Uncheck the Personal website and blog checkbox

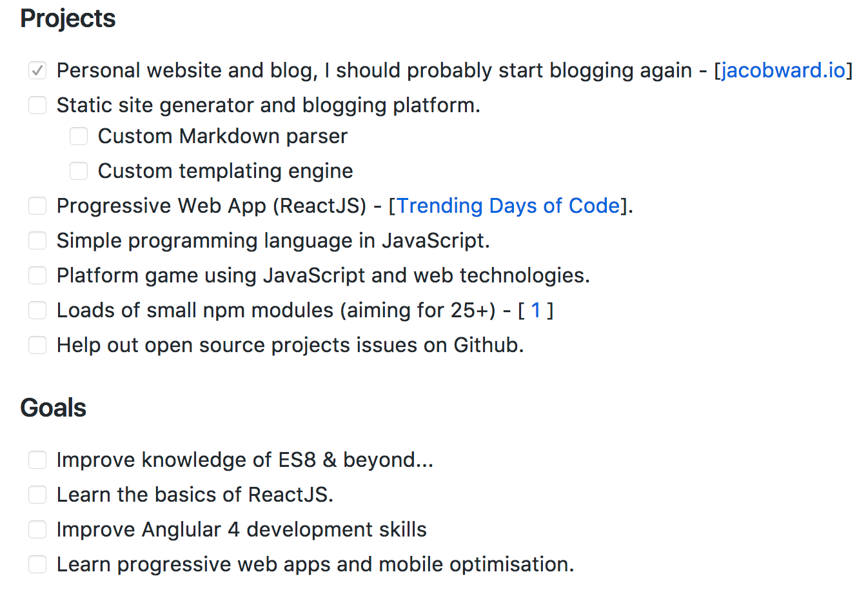[x=37, y=70]
